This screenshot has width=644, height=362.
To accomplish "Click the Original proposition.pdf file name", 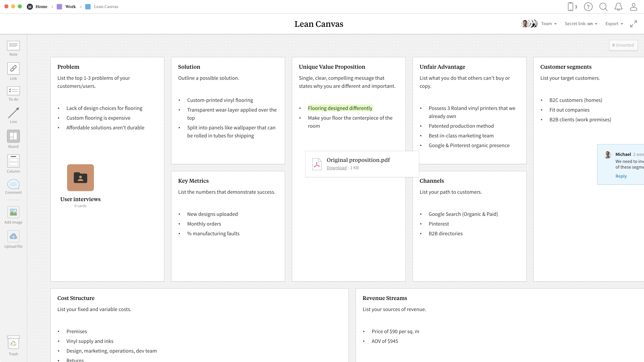I will click(x=358, y=160).
